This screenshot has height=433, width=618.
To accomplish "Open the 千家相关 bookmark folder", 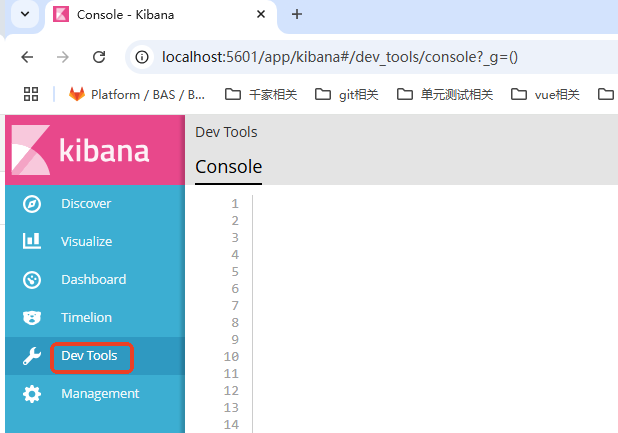I will [261, 95].
